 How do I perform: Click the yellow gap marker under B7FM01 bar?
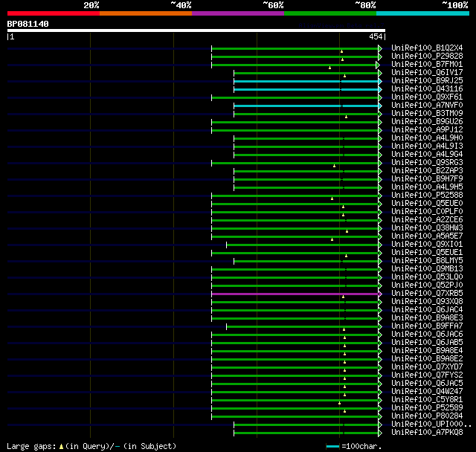(x=329, y=68)
